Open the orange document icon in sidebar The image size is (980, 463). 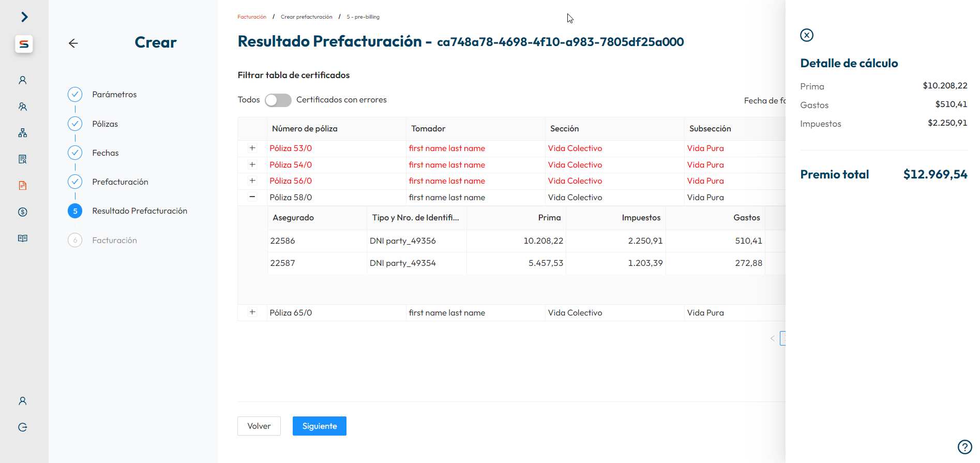click(23, 186)
